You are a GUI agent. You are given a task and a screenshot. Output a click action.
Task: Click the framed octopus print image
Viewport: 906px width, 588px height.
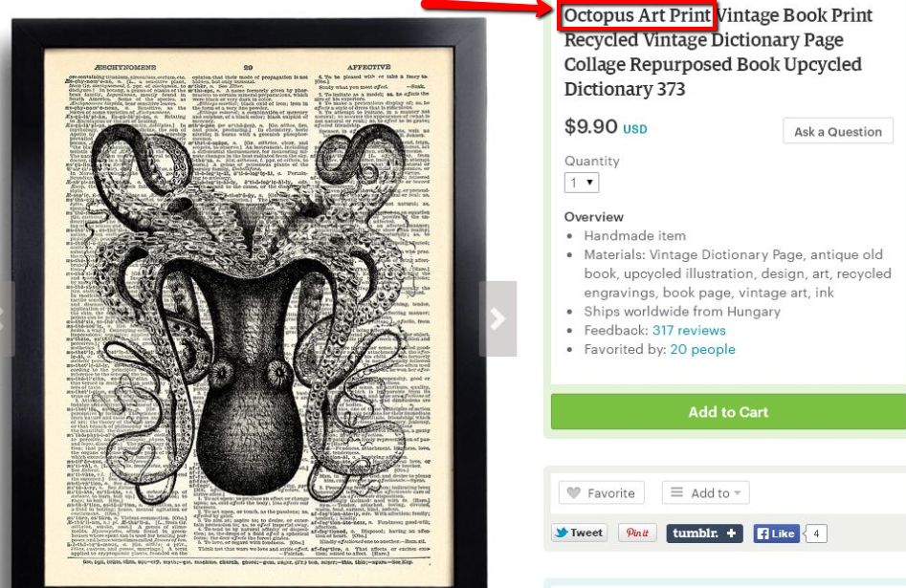(249, 303)
